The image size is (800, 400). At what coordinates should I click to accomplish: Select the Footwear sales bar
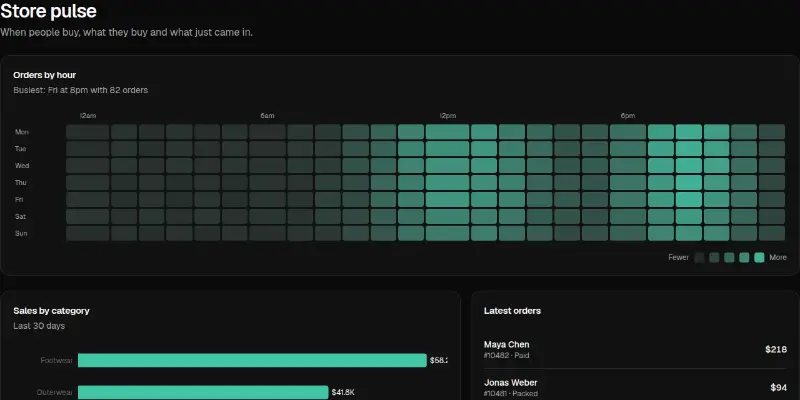point(252,360)
